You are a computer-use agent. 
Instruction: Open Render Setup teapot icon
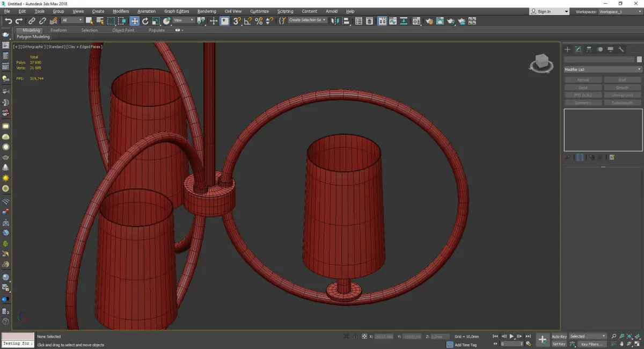[x=429, y=21]
